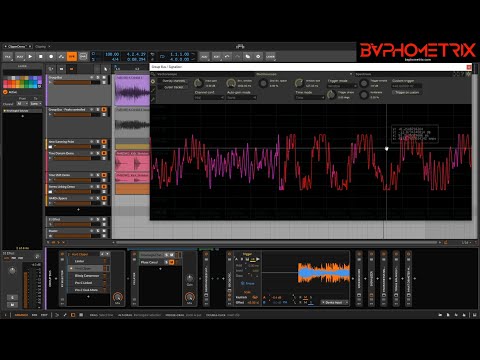
Task: Stop playback with the transport stop button
Action: 41,57
